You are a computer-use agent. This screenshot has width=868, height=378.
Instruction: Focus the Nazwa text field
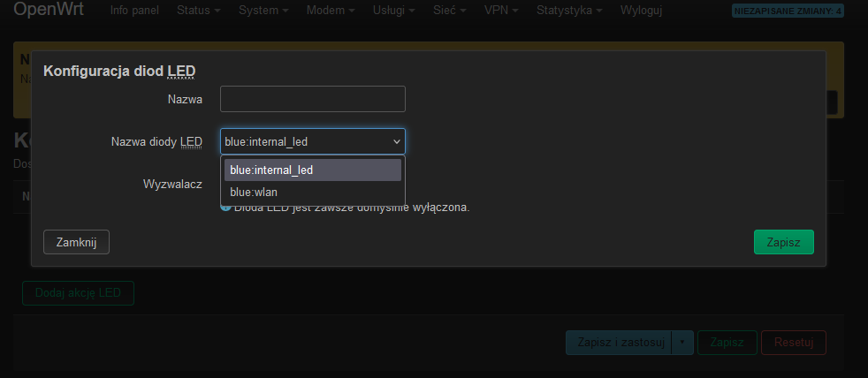313,99
